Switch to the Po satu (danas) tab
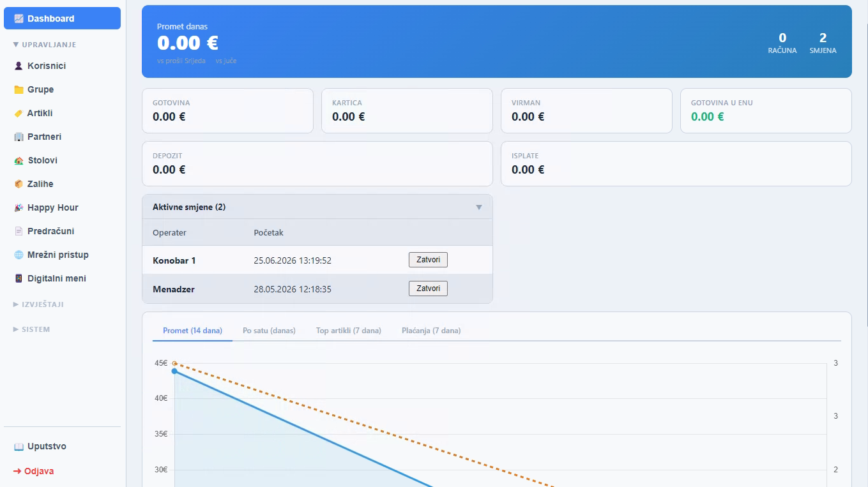Viewport: 868px width, 487px height. click(x=269, y=331)
